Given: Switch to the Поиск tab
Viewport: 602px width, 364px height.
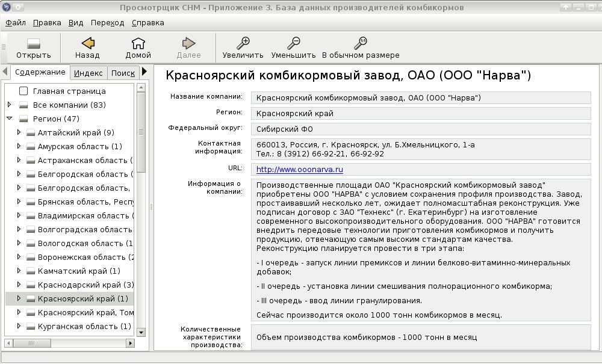Looking at the screenshot, I should coord(123,73).
